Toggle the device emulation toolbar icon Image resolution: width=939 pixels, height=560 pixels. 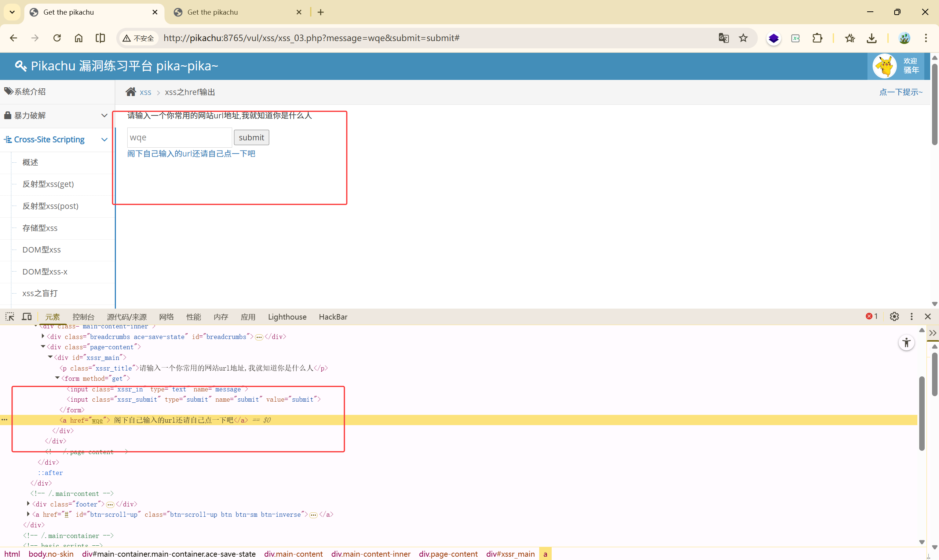tap(27, 317)
